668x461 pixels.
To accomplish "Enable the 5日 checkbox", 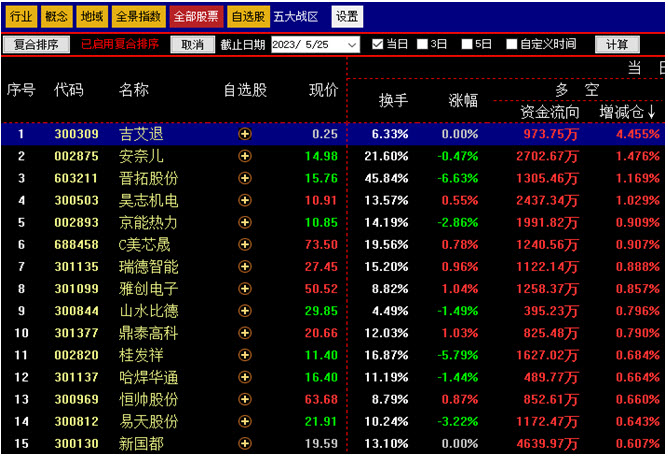I will 467,44.
